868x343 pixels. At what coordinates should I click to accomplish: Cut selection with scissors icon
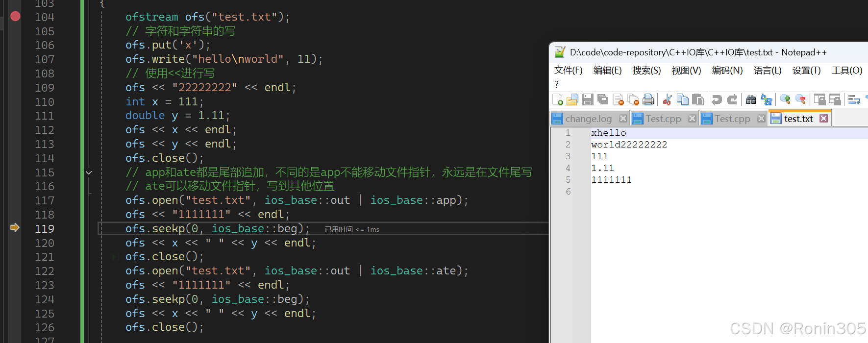click(x=667, y=100)
